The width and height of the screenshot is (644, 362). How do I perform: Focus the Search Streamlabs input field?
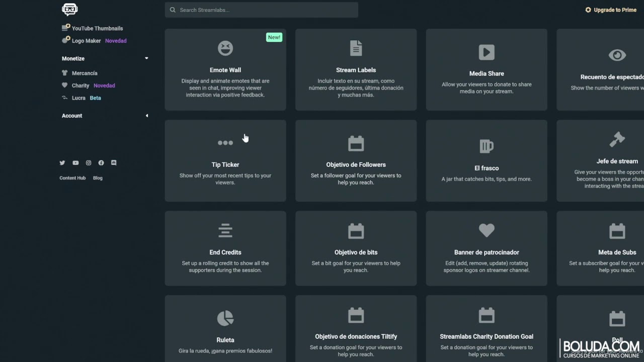click(x=262, y=10)
